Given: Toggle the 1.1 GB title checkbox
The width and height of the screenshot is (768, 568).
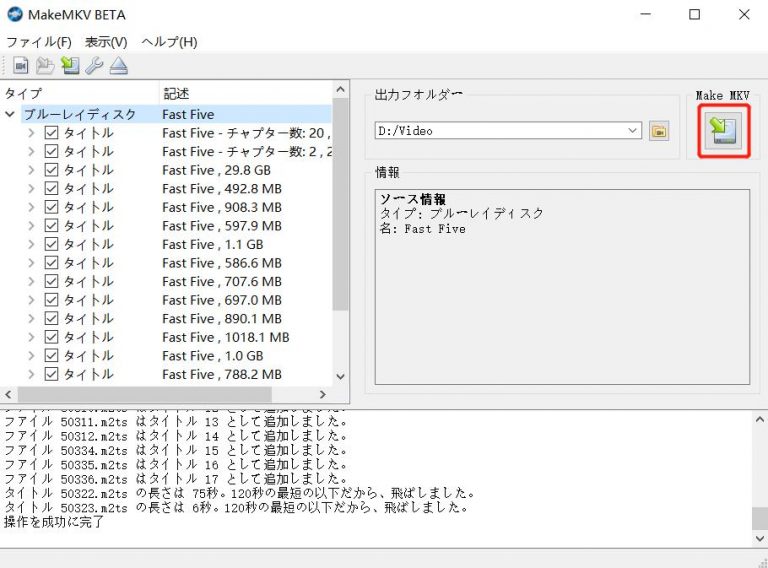Looking at the screenshot, I should click(53, 245).
